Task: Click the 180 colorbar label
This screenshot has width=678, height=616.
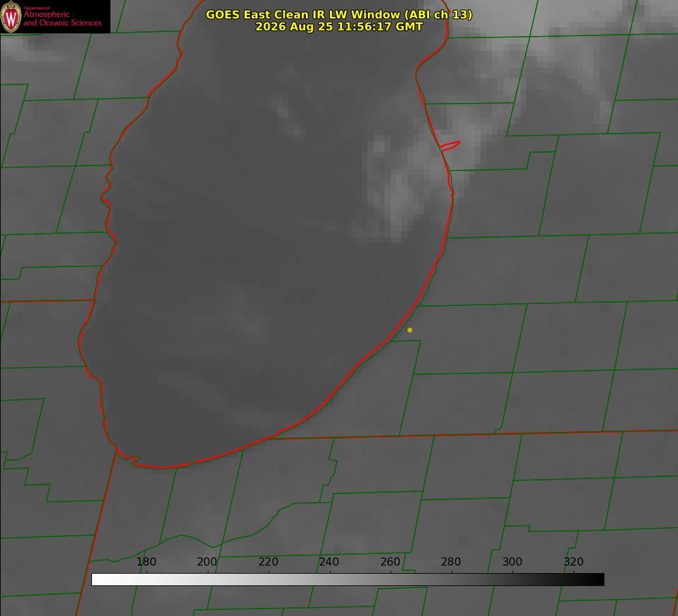Action: click(x=146, y=561)
